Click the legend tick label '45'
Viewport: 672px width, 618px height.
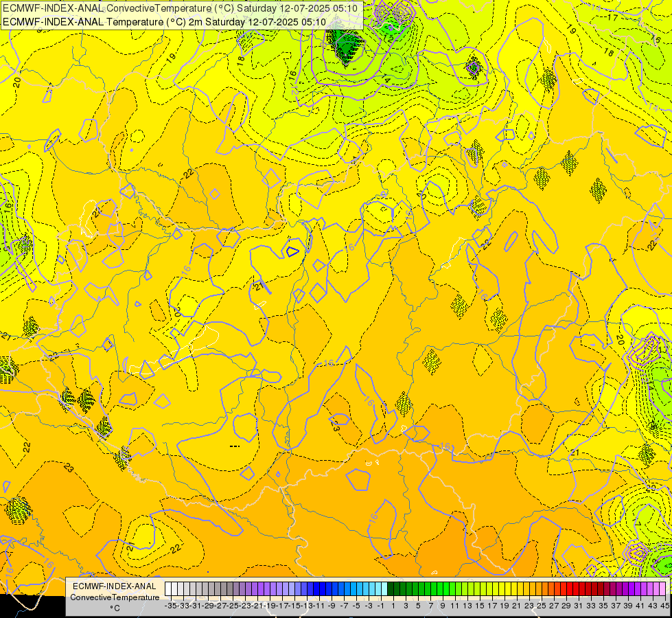665,606
